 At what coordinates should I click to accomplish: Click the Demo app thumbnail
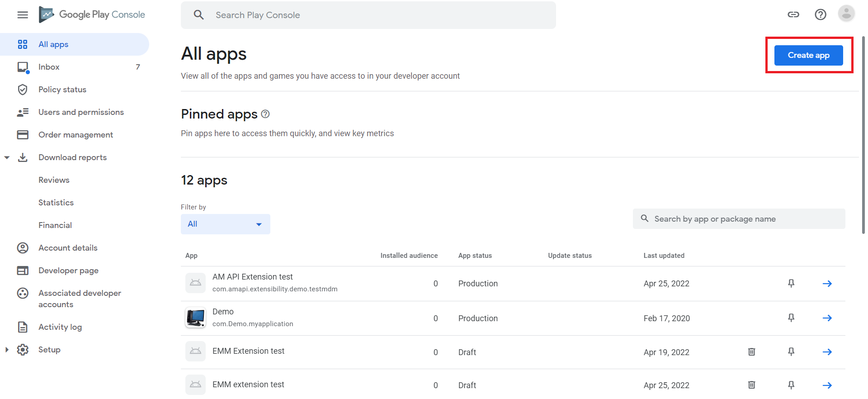coord(196,318)
